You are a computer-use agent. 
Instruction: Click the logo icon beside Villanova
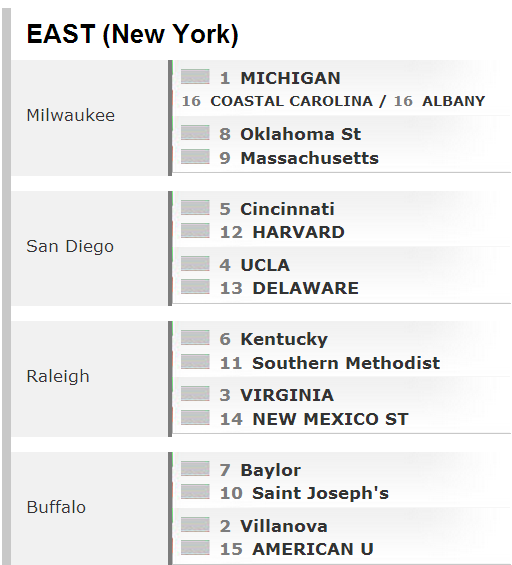pos(195,525)
